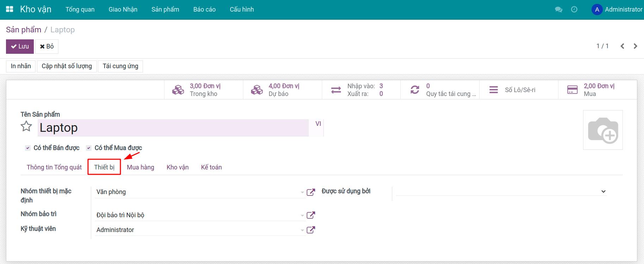Viewport: 644px width, 264px height.
Task: Toggle the Có thể Mua được checkbox
Action: tap(89, 148)
